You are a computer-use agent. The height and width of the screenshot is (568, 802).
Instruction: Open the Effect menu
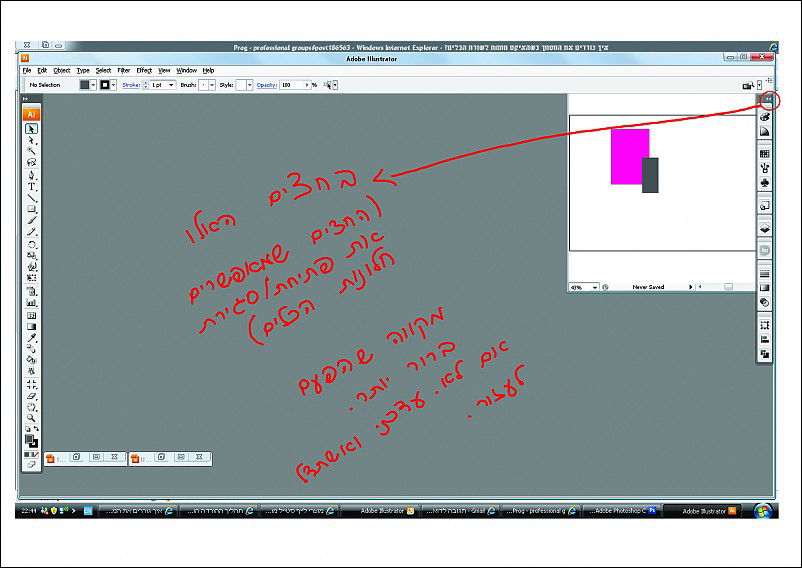click(144, 71)
